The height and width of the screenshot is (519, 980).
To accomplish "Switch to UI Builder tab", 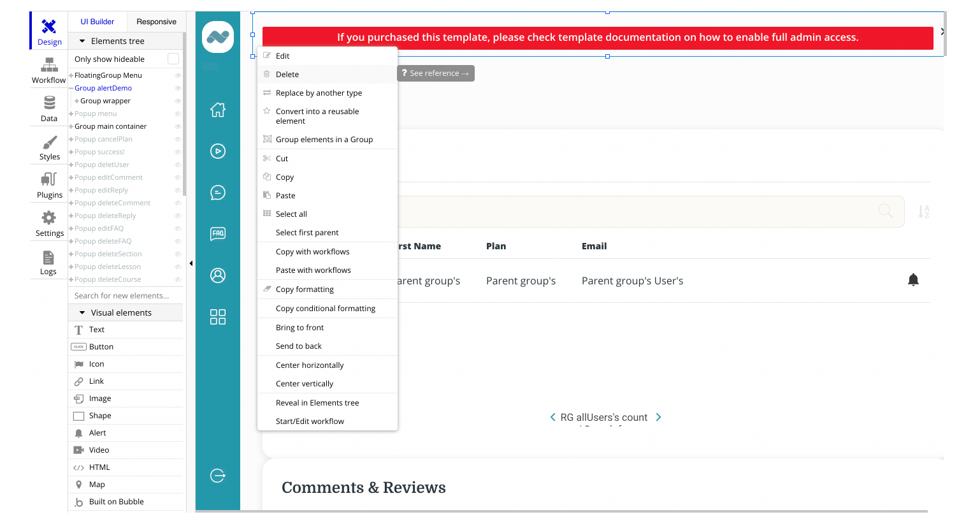I will tap(97, 22).
